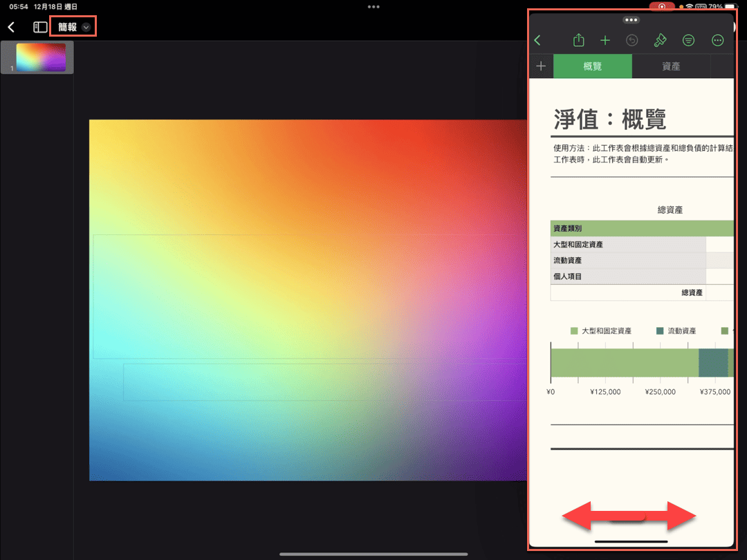This screenshot has width=747, height=560.
Task: Toggle the slide navigator sidebar icon
Action: click(40, 27)
